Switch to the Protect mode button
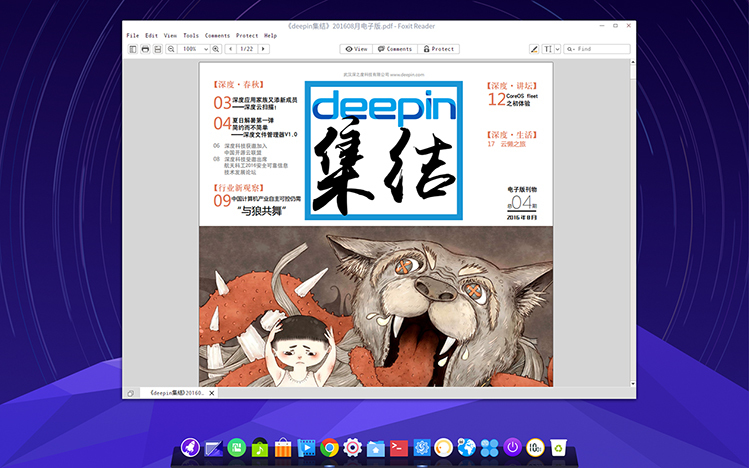Viewport: 749px width, 468px height. (x=439, y=49)
